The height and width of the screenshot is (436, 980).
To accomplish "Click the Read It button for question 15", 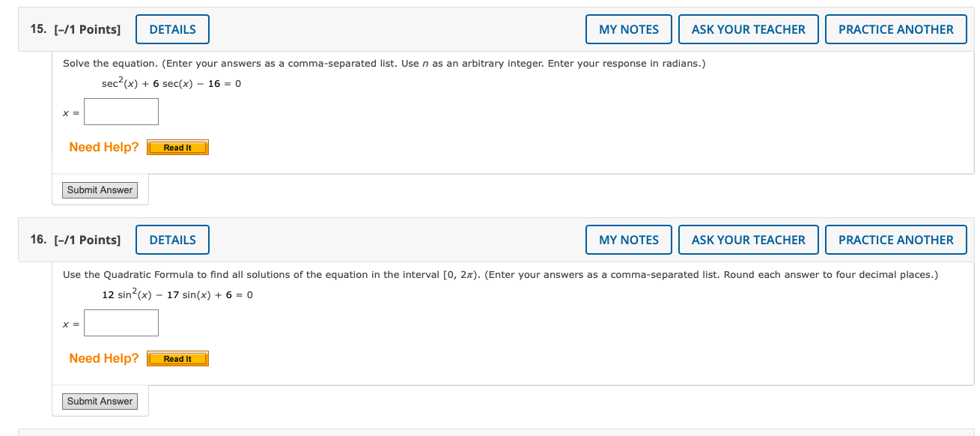I will 177,147.
